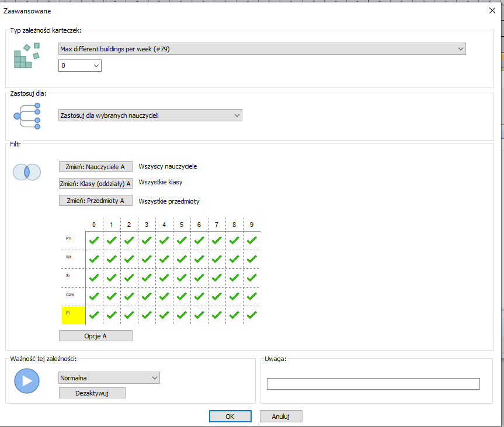The image size is (504, 427).
Task: Click the card relationship type blocks icon
Action: click(x=26, y=55)
